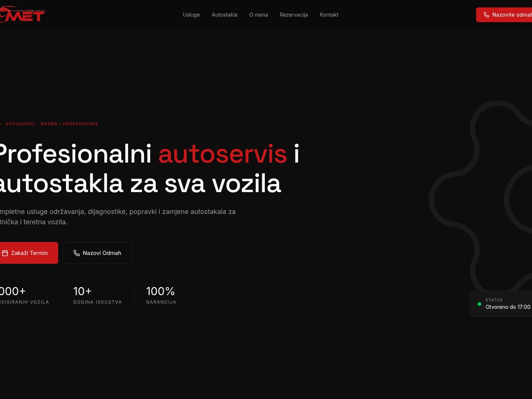Click the "100%" guarantee statistic
Screen dimensions: 532x399
tap(160, 291)
